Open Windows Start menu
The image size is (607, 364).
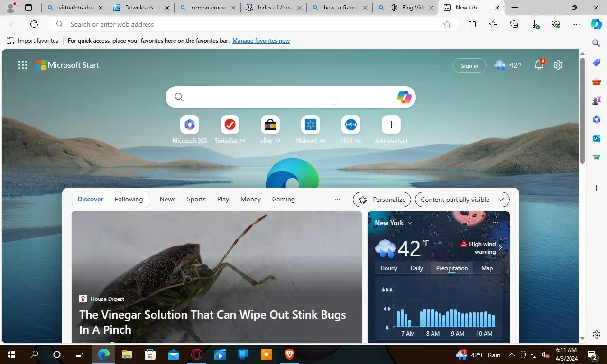click(11, 355)
